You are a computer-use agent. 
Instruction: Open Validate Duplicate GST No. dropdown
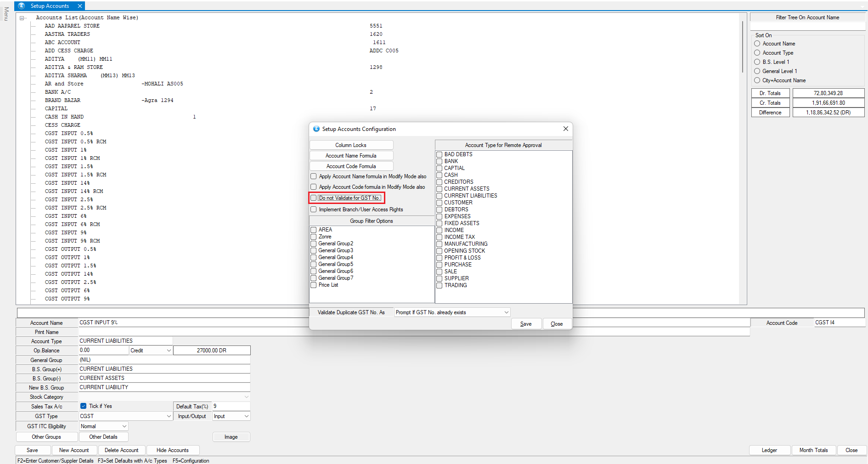coord(506,312)
